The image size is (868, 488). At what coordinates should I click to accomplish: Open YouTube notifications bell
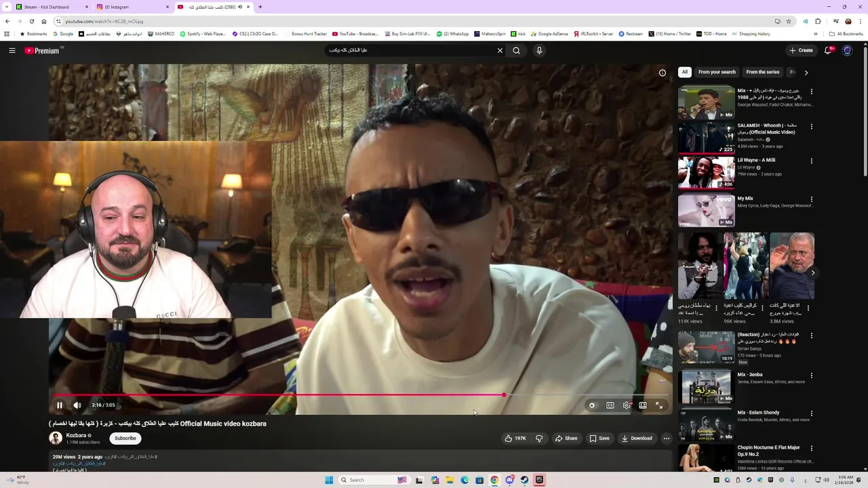(x=828, y=50)
